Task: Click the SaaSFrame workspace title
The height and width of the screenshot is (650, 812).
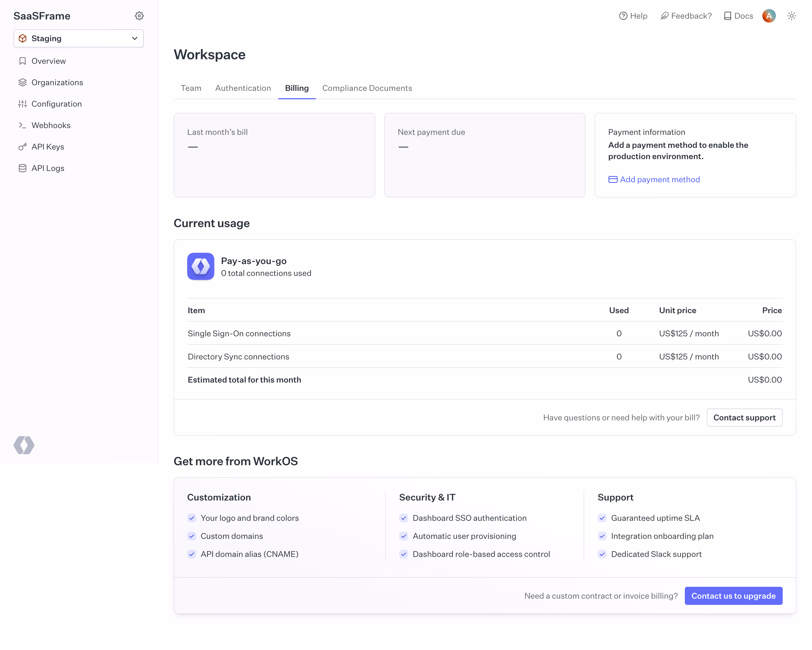Action: pos(42,16)
